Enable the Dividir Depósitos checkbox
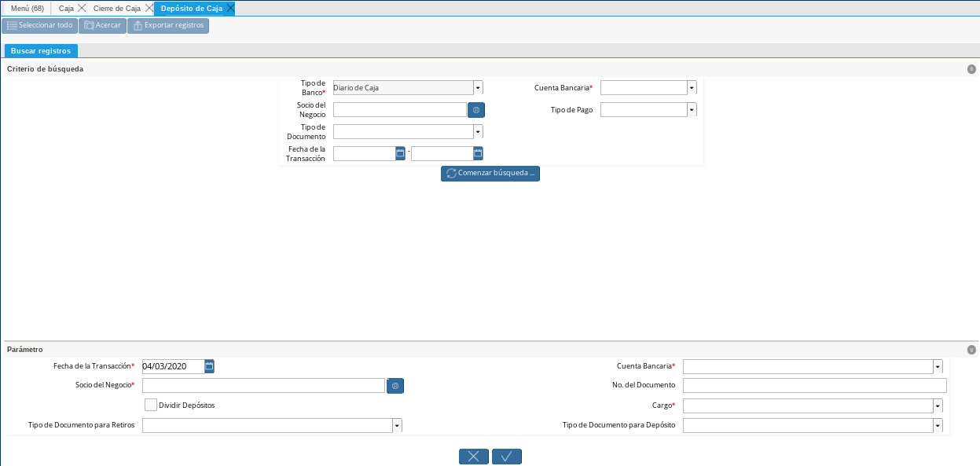This screenshot has height=466, width=980. coord(151,405)
